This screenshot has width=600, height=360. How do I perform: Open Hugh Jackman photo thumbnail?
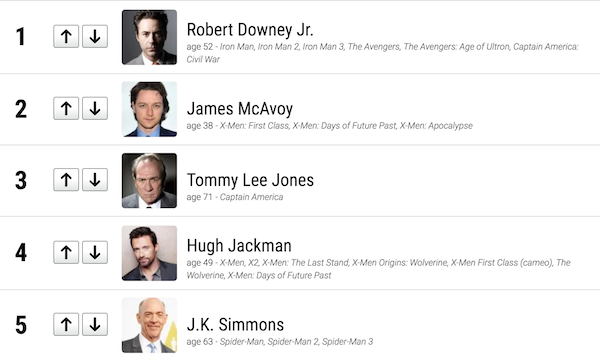149,253
